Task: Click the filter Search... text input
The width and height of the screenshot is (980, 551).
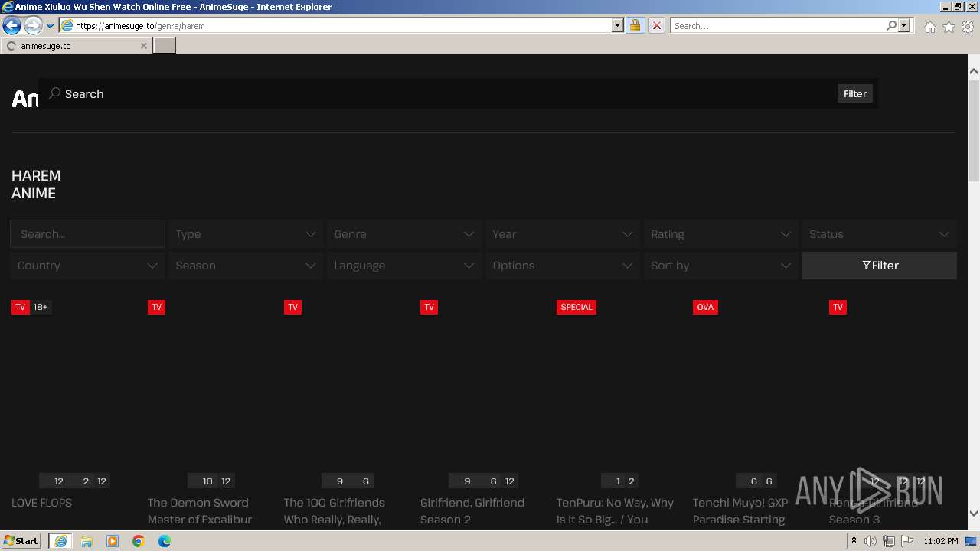Action: click(x=87, y=234)
